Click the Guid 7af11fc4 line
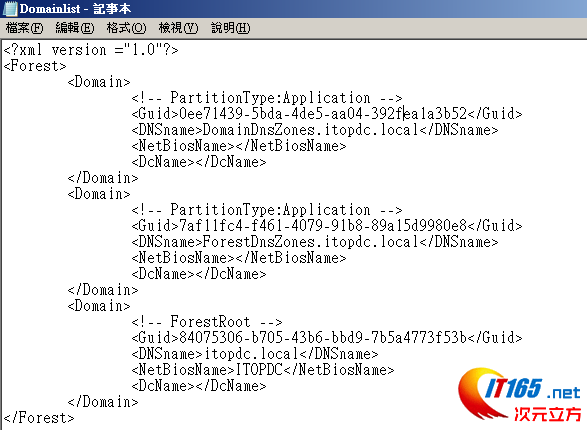 pos(327,226)
